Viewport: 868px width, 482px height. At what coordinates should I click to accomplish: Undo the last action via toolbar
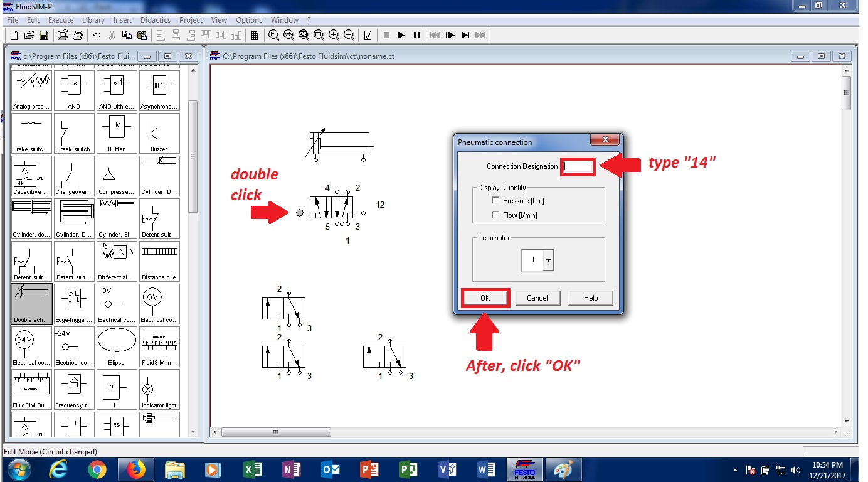pos(97,35)
